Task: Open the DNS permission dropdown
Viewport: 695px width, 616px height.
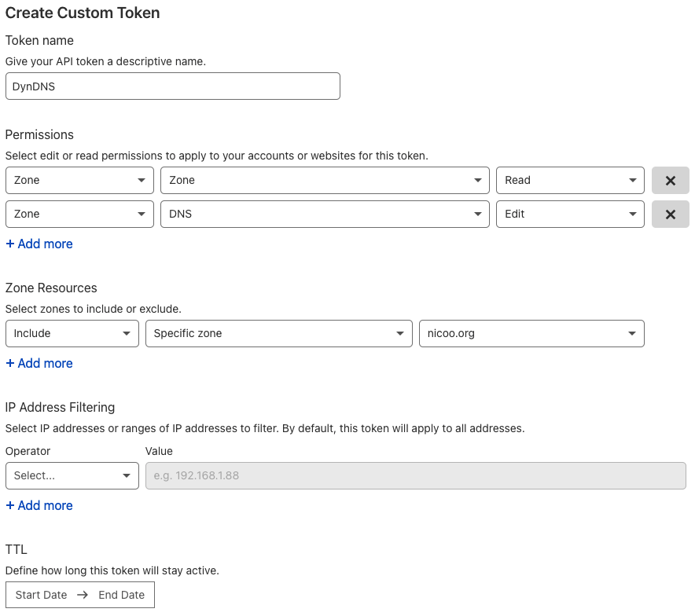Action: pos(325,214)
